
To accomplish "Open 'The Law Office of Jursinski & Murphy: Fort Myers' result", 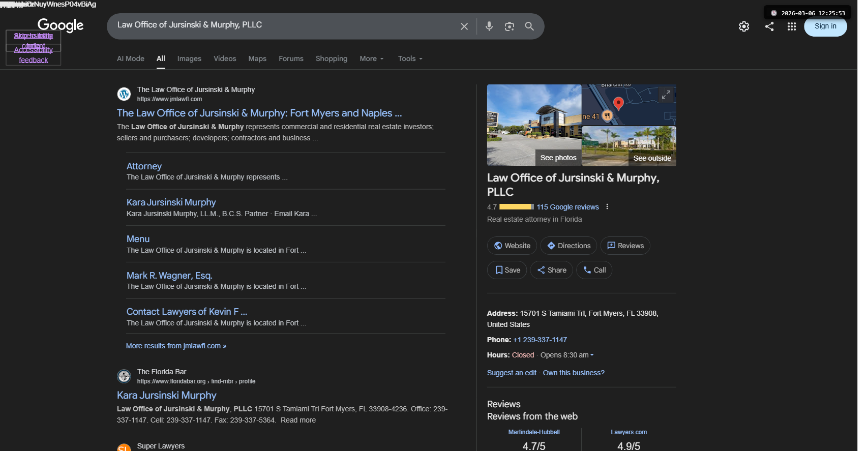I will [x=259, y=113].
